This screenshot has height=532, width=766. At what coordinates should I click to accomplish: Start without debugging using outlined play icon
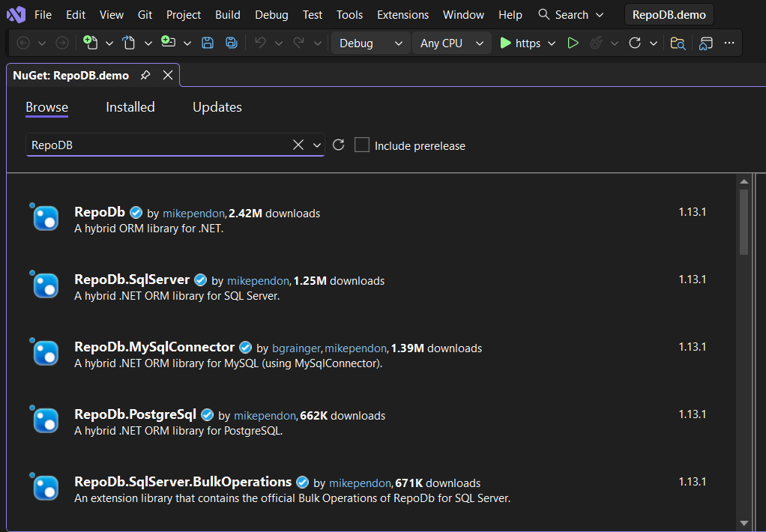(573, 43)
